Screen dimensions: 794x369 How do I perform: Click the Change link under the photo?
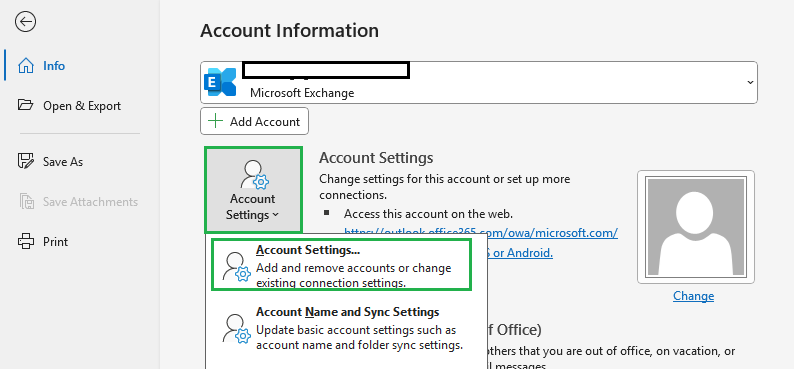[693, 296]
